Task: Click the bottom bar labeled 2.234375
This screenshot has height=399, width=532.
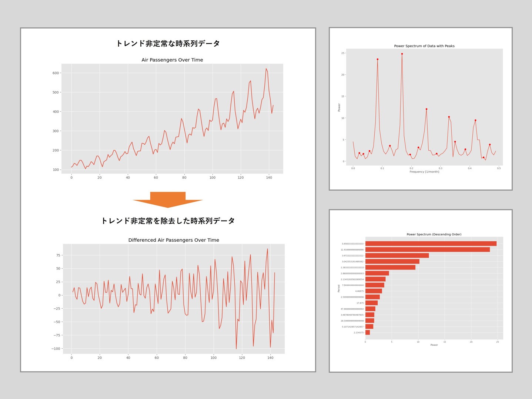Action: coord(367,332)
